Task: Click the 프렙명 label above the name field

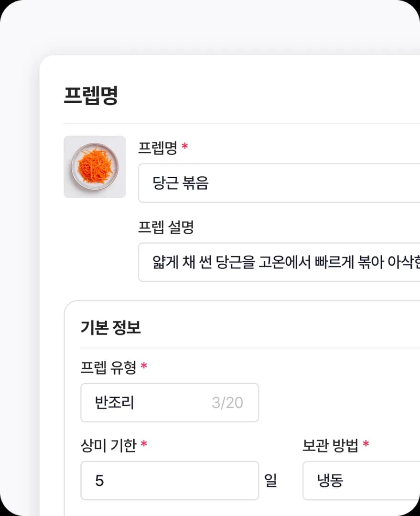Action: (x=158, y=148)
